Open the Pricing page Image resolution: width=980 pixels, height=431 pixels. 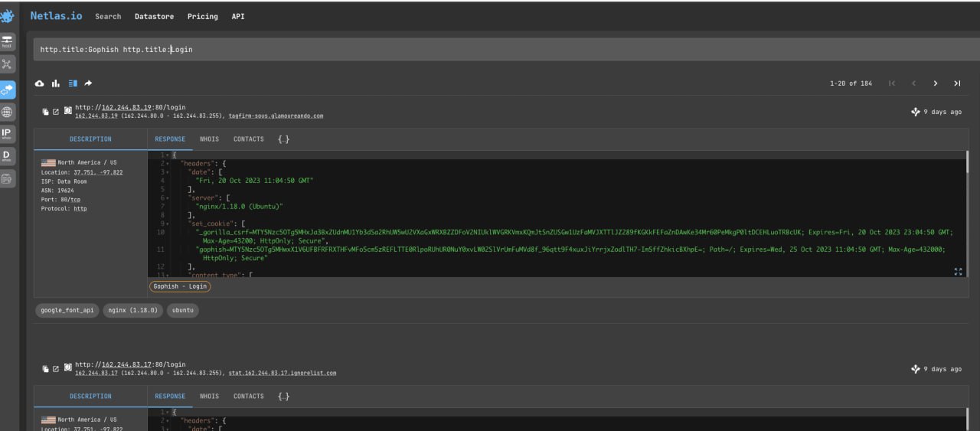pos(202,16)
